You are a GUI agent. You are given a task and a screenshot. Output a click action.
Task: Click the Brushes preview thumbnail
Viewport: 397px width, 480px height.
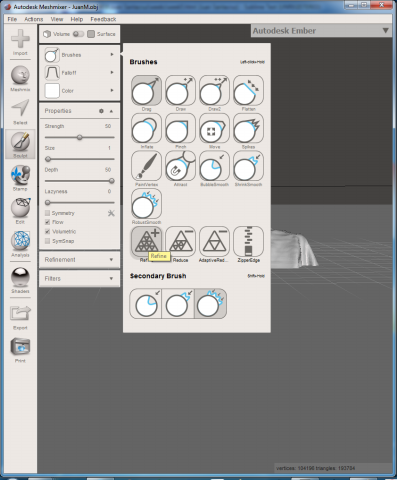[52, 54]
